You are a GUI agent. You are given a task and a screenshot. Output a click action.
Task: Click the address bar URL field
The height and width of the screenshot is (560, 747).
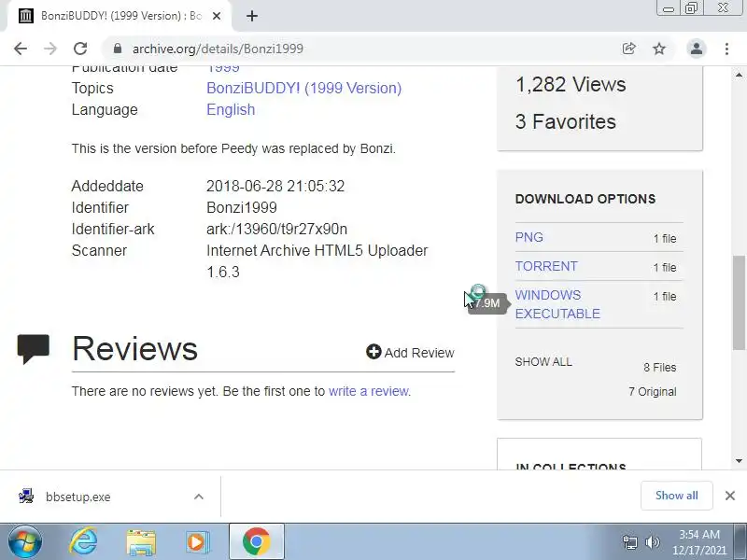point(362,49)
